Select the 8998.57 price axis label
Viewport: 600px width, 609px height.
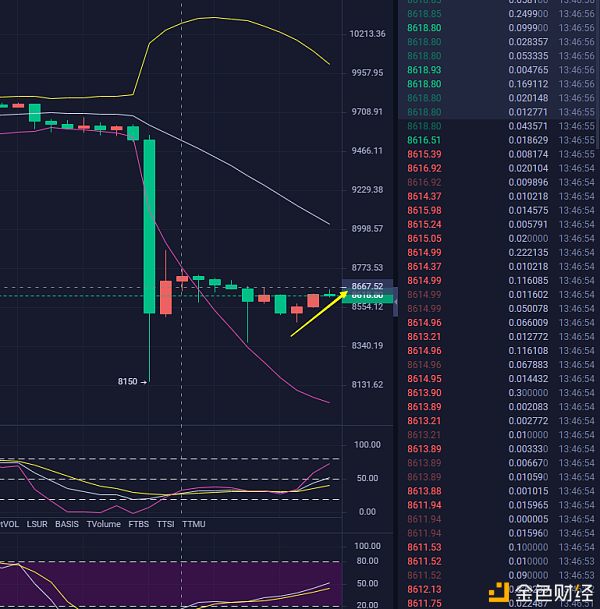pyautogui.click(x=367, y=228)
